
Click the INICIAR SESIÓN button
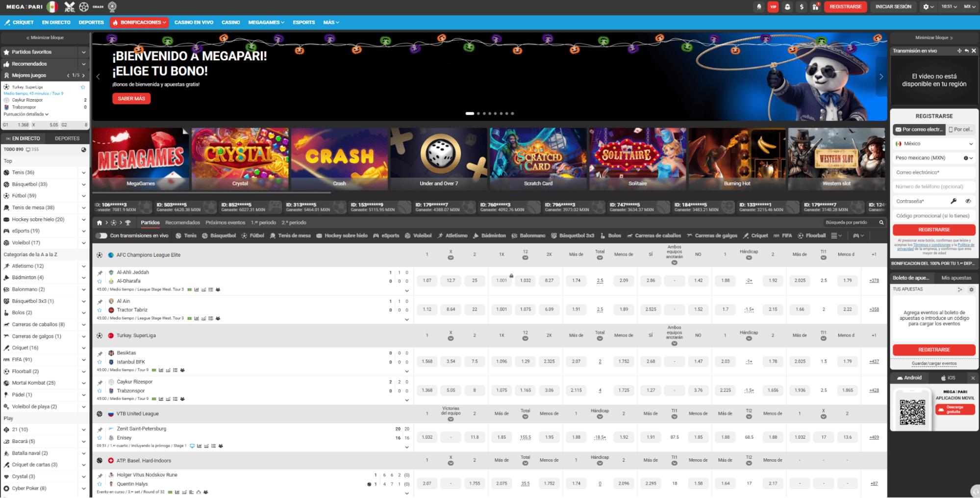(893, 7)
